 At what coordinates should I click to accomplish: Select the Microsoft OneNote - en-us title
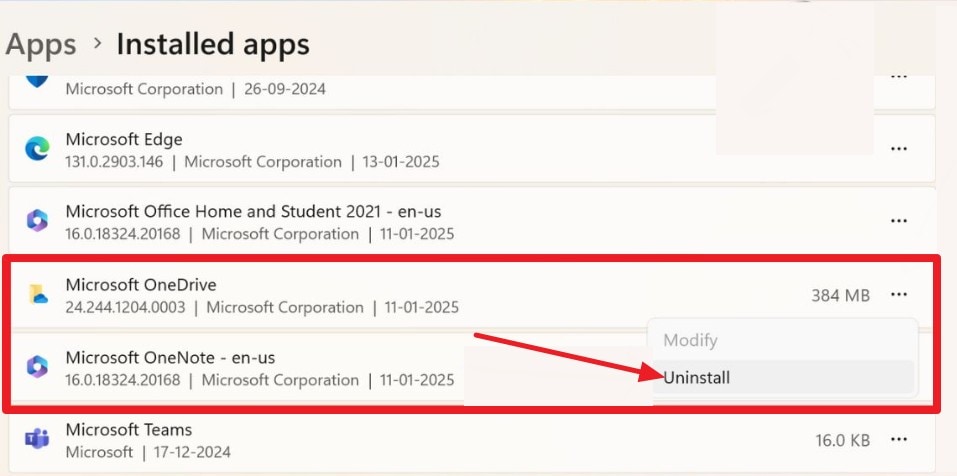click(x=170, y=357)
